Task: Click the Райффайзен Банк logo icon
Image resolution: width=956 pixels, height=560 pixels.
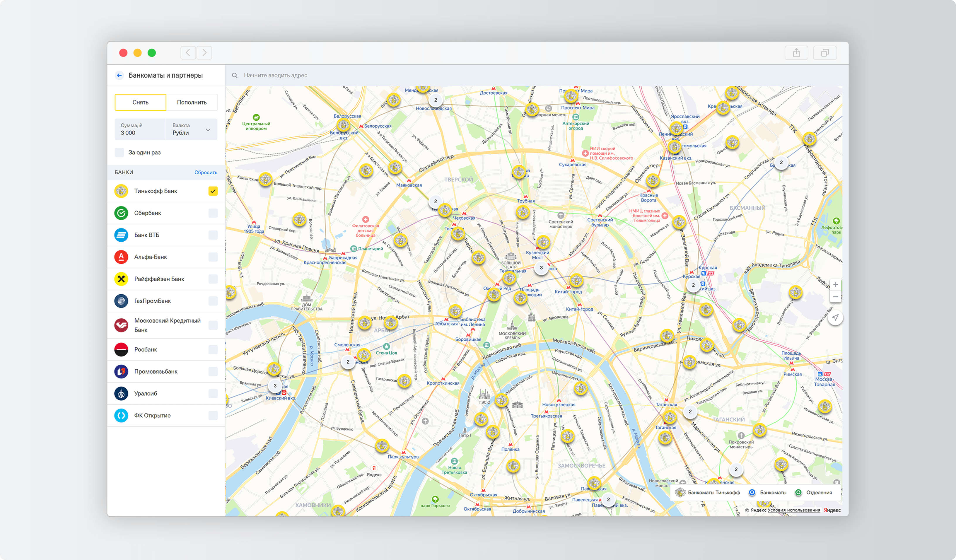Action: (x=121, y=279)
